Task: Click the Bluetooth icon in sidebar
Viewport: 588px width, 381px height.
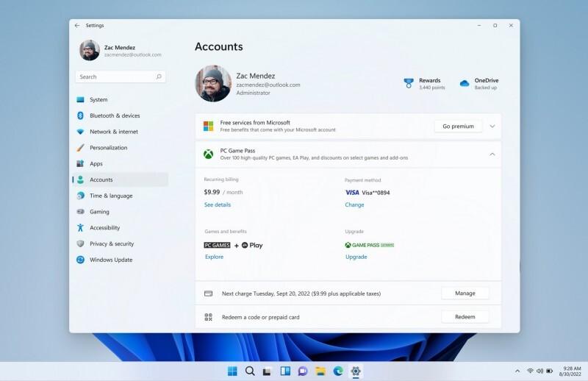Action: (80, 115)
